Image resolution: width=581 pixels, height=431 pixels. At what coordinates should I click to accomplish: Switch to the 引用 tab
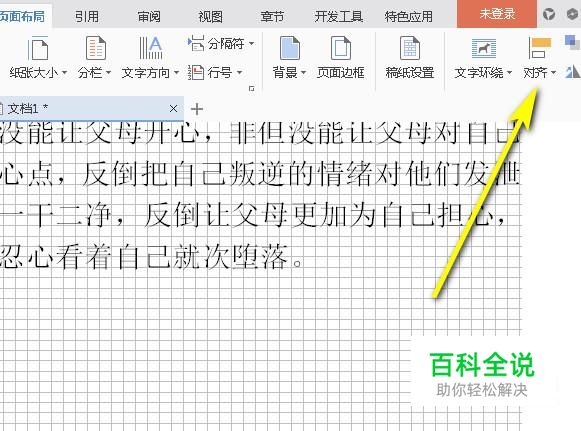(87, 16)
